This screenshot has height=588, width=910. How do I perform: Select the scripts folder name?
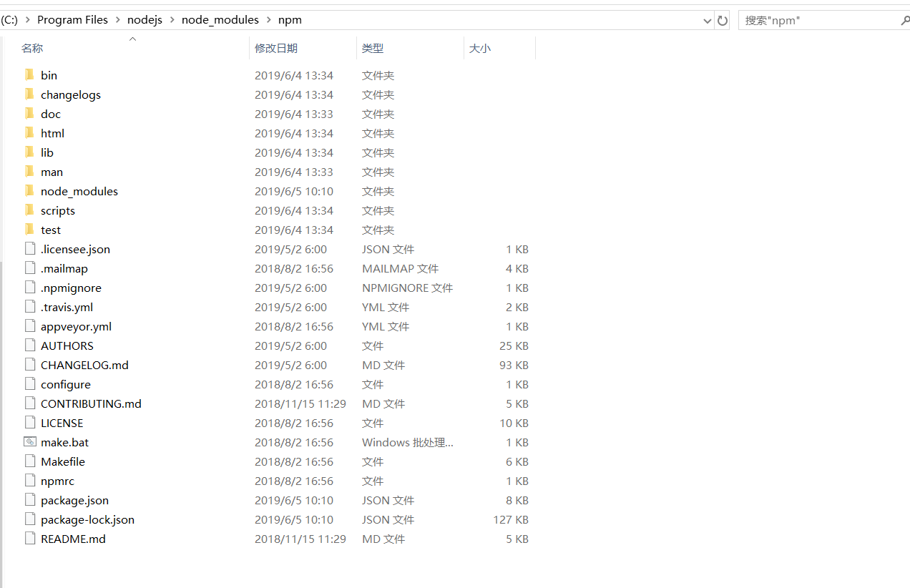tap(58, 210)
